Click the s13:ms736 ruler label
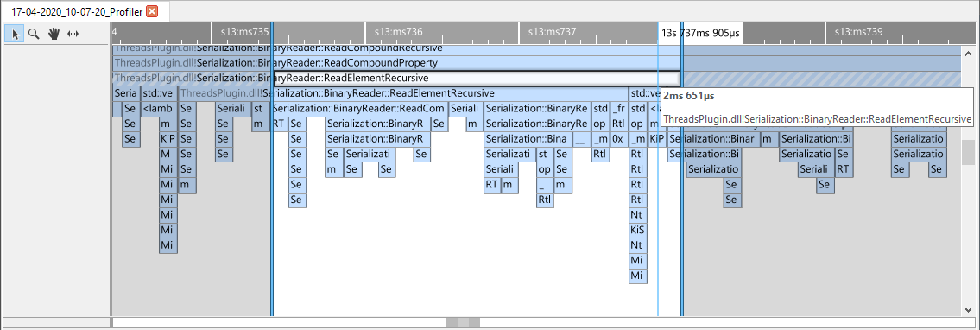Screen dimensions: 980x330 click(x=398, y=31)
